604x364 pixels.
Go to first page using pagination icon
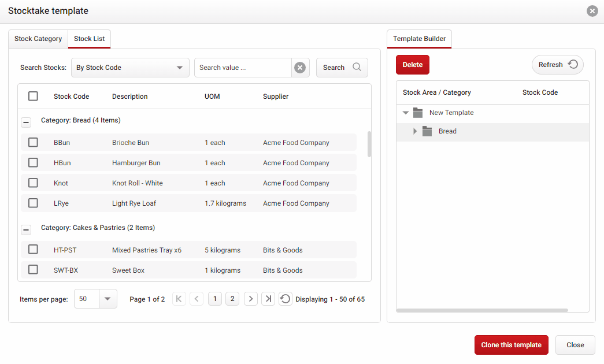(x=179, y=299)
